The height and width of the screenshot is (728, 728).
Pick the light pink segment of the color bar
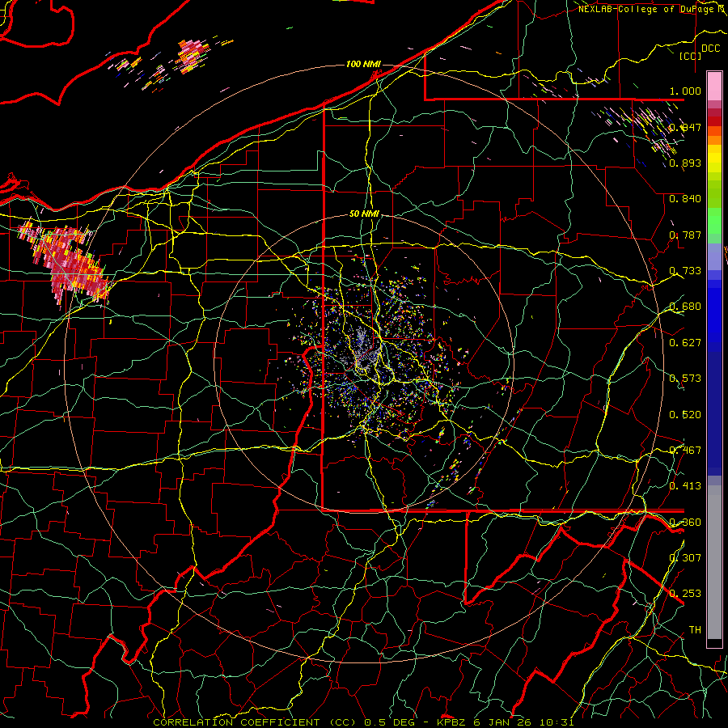[714, 86]
